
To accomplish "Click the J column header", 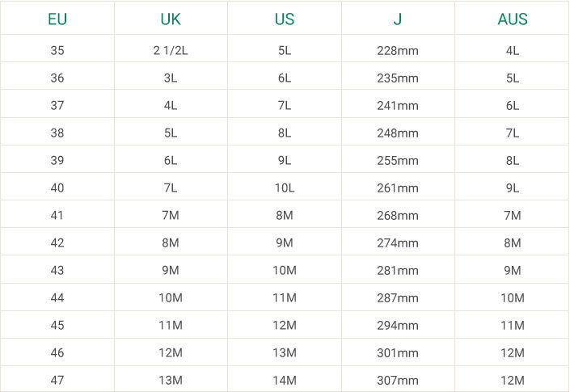I will (x=398, y=19).
